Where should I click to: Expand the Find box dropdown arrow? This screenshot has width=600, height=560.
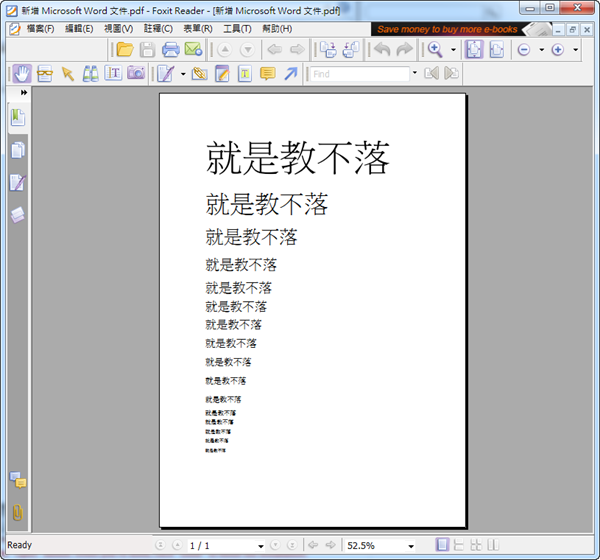[x=414, y=74]
